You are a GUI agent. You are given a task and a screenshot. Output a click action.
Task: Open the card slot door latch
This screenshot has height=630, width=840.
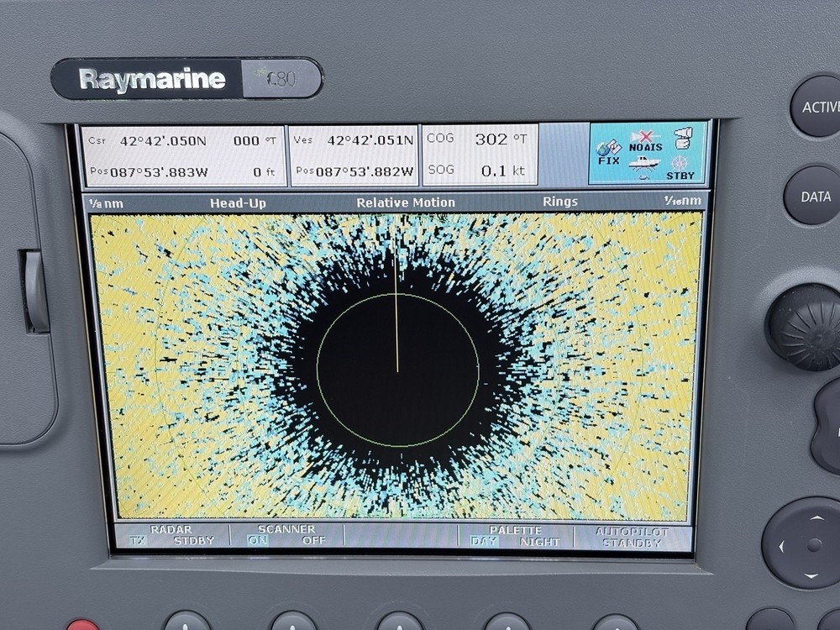coord(35,291)
